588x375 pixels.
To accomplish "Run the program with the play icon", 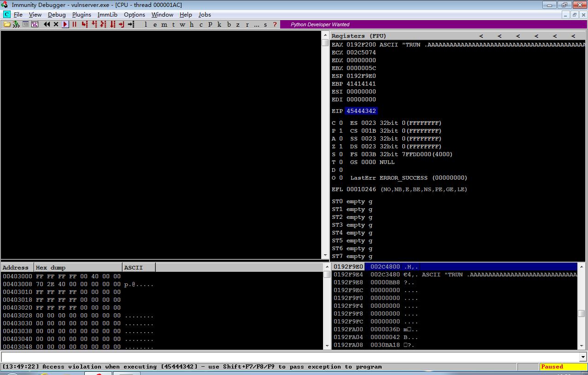I will 65,24.
